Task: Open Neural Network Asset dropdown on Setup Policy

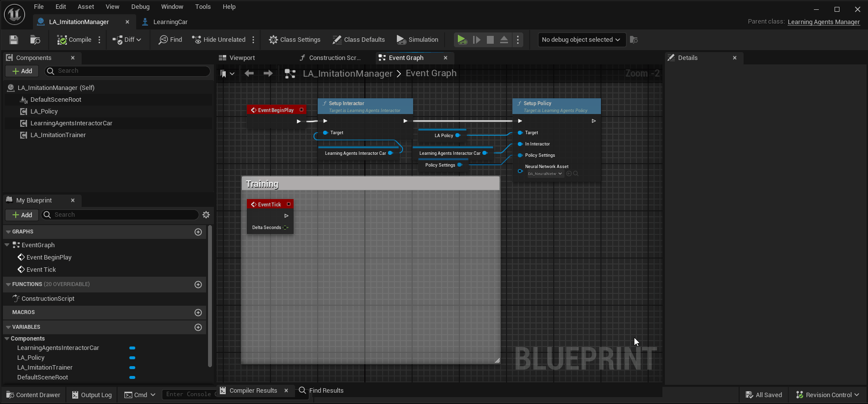Action: 545,174
